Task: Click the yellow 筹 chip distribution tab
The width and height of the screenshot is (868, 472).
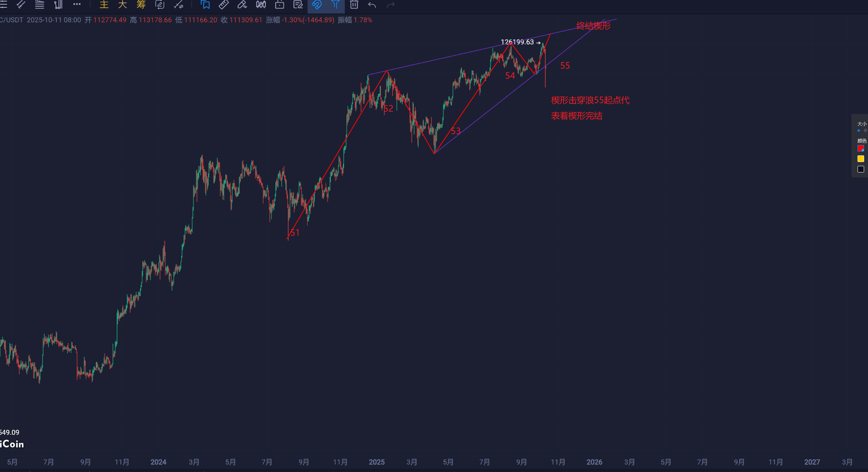Action: coord(141,5)
